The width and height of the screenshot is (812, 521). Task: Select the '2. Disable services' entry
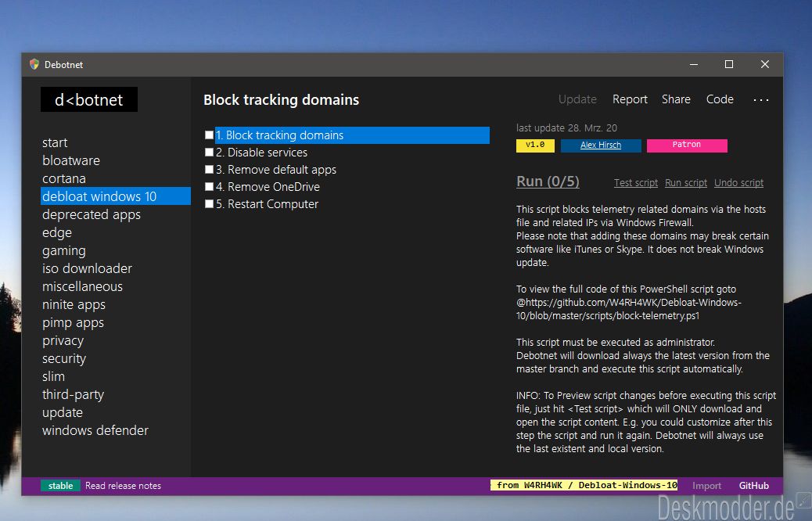click(261, 153)
